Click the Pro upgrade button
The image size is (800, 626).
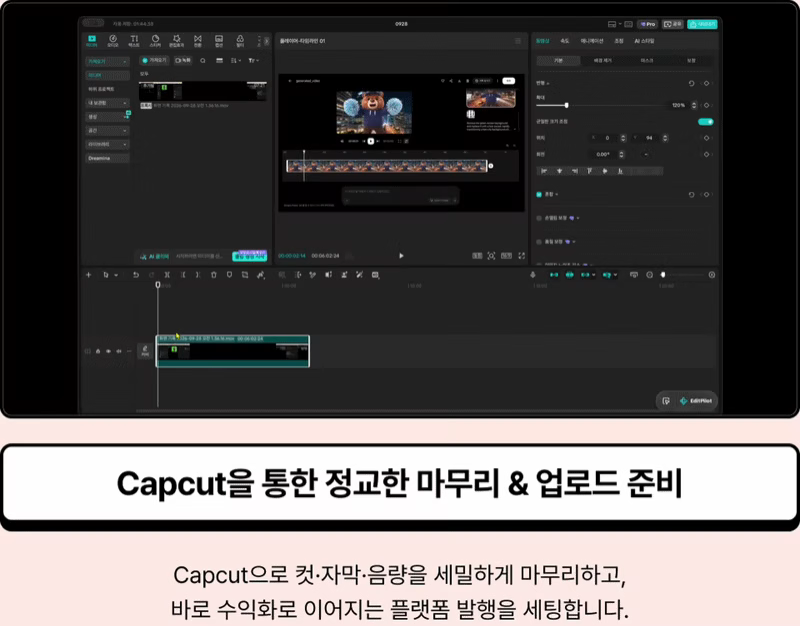648,24
